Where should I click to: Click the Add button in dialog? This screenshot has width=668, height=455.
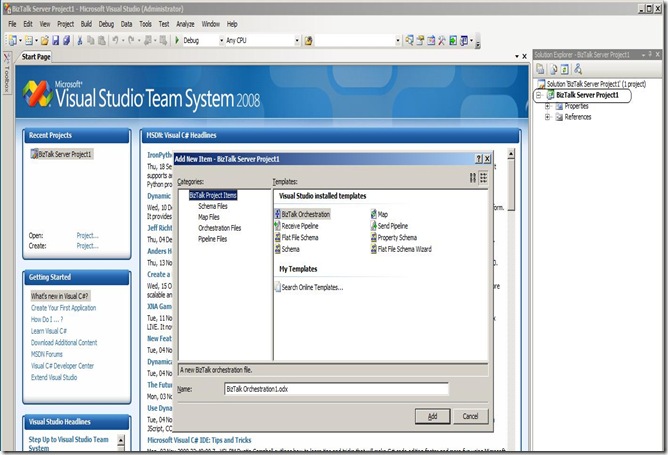432,416
